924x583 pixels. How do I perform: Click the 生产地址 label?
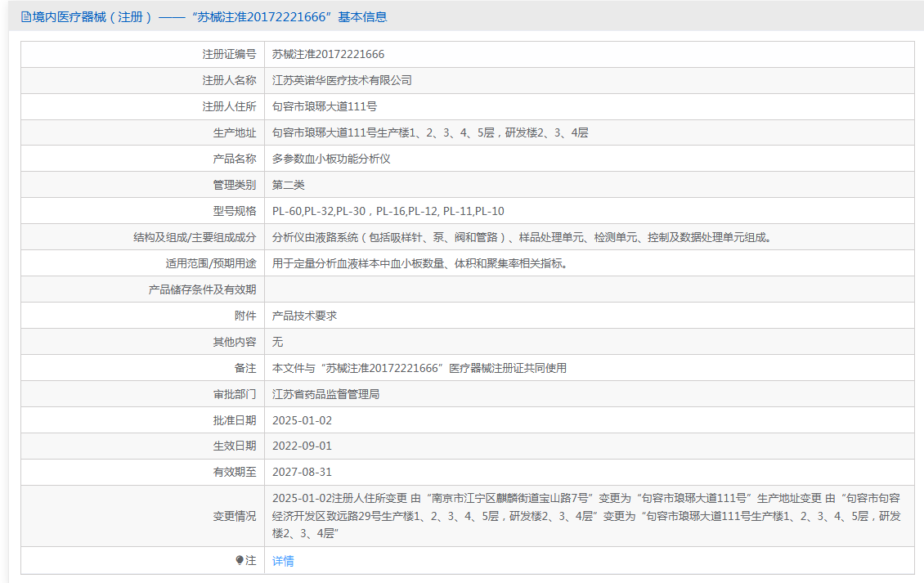235,132
